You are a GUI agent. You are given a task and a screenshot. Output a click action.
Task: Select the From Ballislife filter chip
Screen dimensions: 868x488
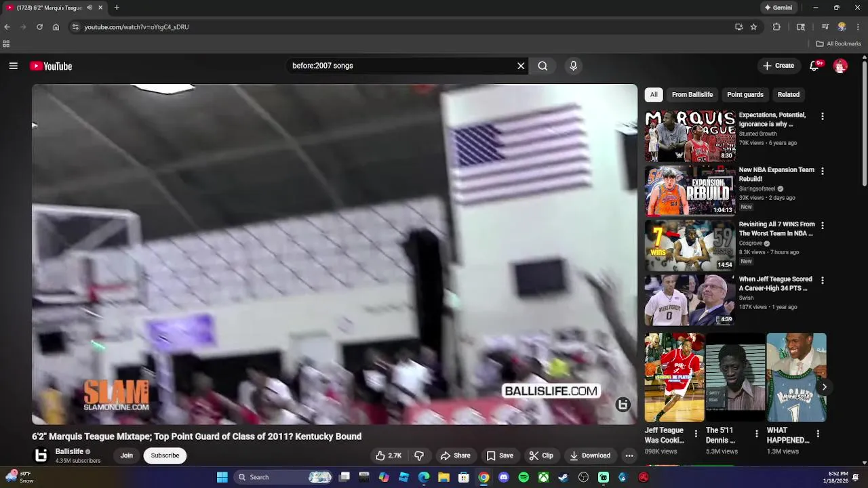pyautogui.click(x=692, y=95)
